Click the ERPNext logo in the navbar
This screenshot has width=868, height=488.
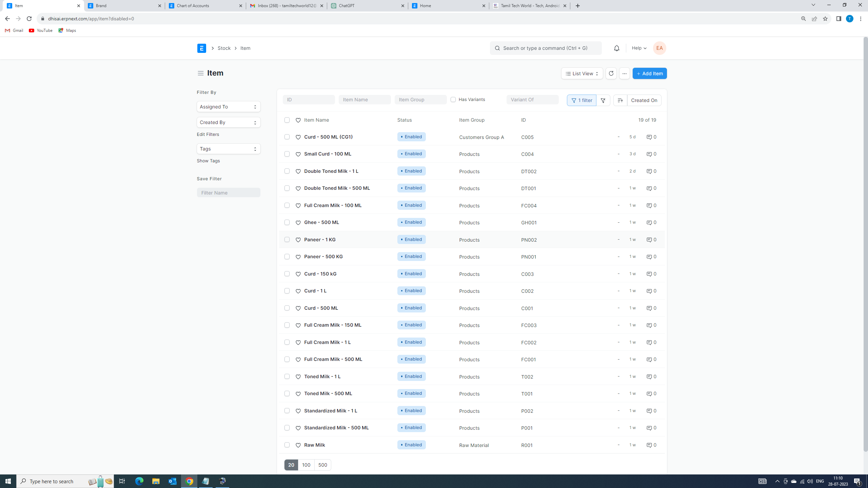pyautogui.click(x=201, y=48)
